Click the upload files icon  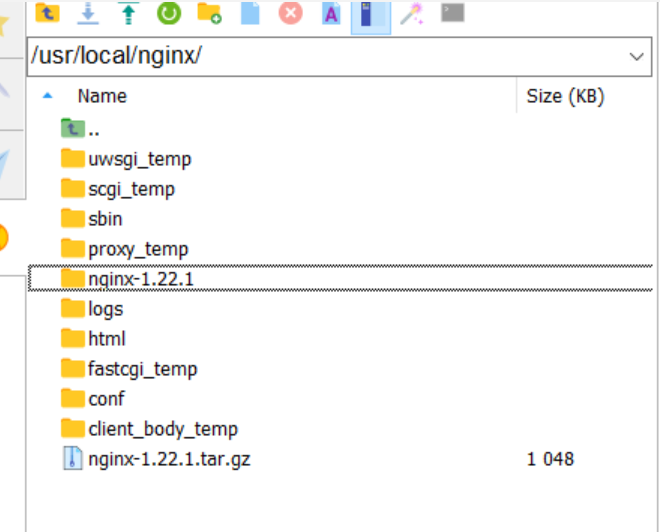point(129,12)
